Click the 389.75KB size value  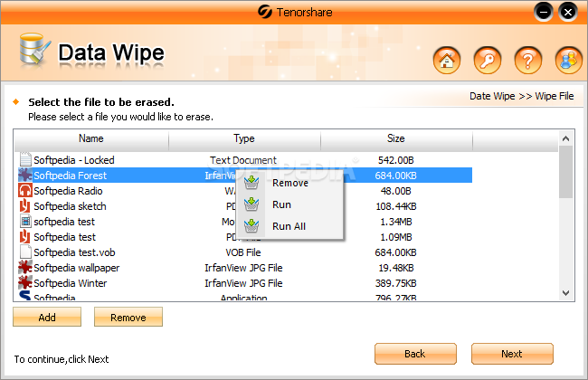tap(396, 283)
